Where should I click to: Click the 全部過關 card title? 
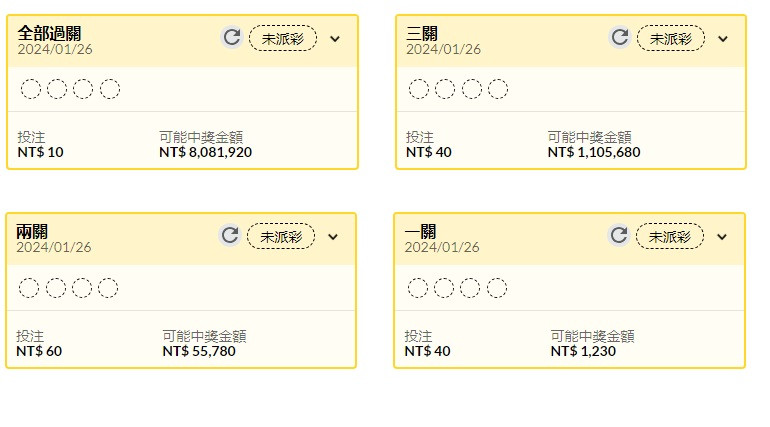coord(49,33)
